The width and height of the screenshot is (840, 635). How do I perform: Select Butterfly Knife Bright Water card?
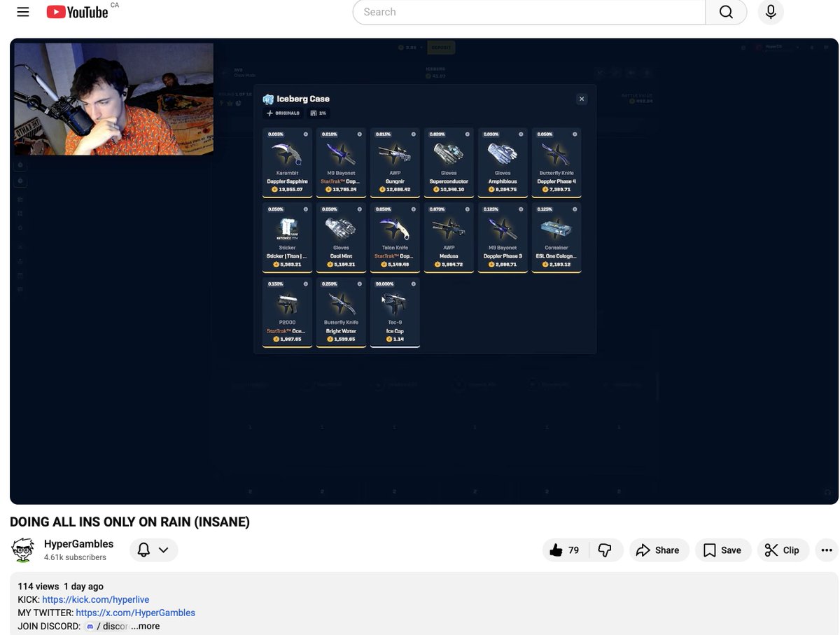pos(341,312)
